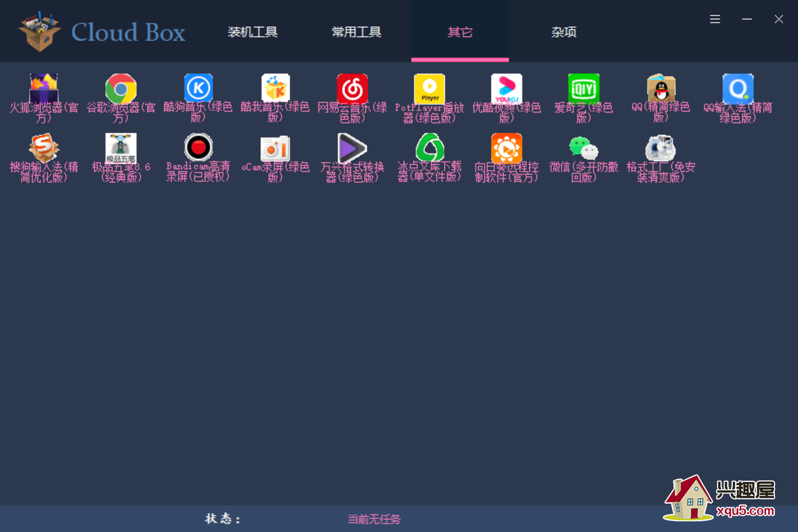Click the NetEase Cloud Music (网易云音乐) icon
The width and height of the screenshot is (798, 532).
pyautogui.click(x=352, y=89)
